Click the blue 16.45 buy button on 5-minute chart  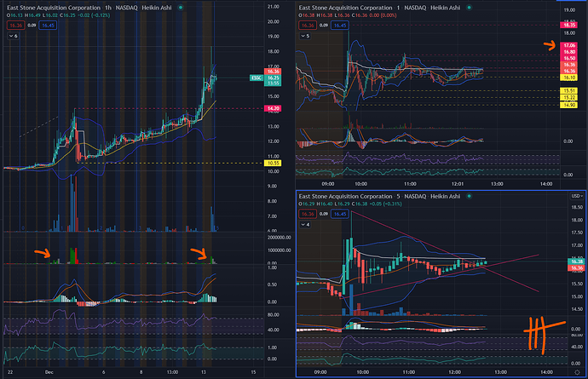340,214
